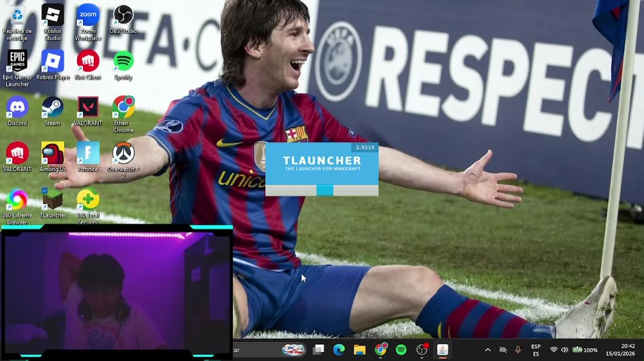This screenshot has width=644, height=361.
Task: Select the VALORANT icon beside Among Us
Action: pyautogui.click(x=17, y=157)
